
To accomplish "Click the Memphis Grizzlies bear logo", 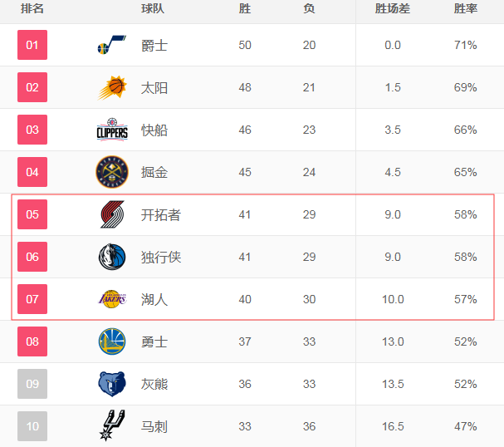I will pos(112,384).
